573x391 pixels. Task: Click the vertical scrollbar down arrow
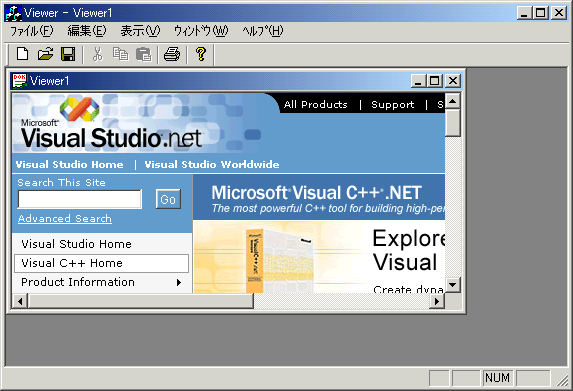[453, 285]
